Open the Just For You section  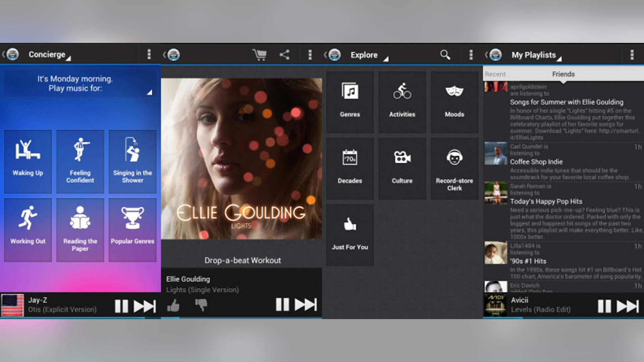click(350, 234)
